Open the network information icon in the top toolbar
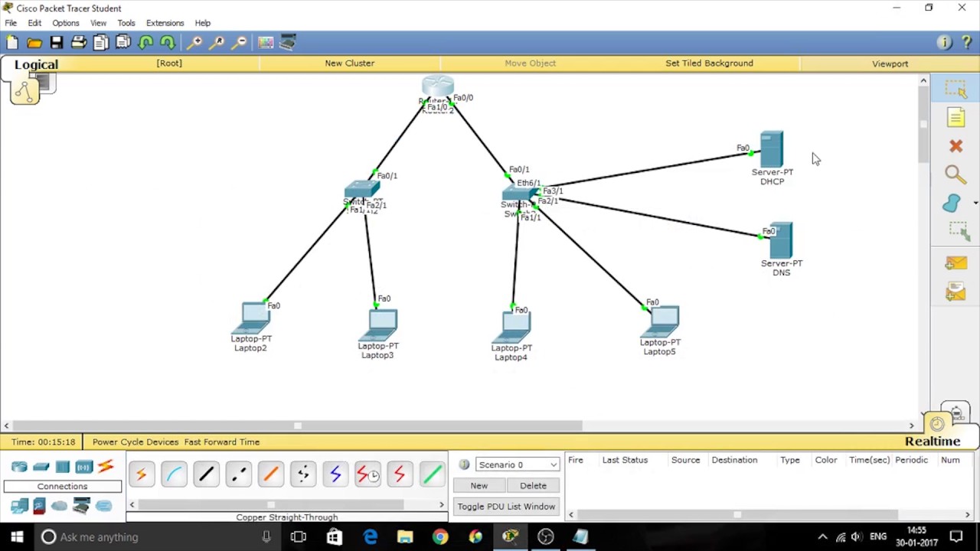The width and height of the screenshot is (980, 551). 944,43
